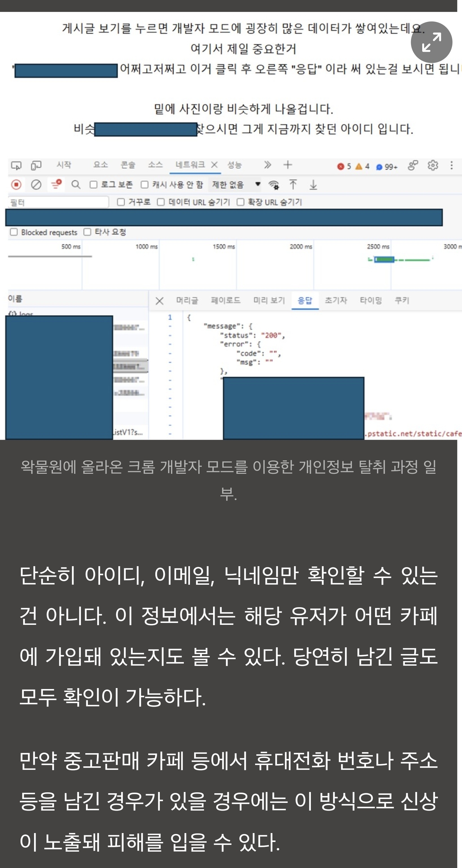Click the network conditions wifi icon
462x868 pixels.
[274, 185]
